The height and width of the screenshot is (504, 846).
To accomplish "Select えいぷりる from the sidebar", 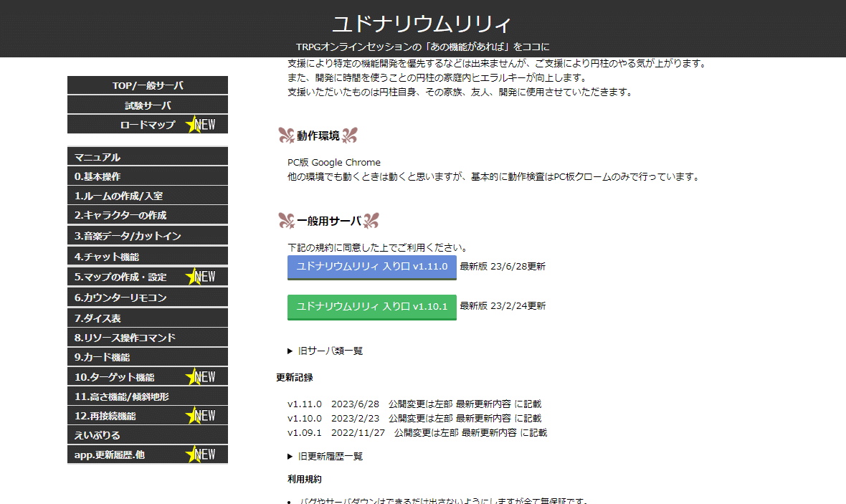I will [x=147, y=434].
